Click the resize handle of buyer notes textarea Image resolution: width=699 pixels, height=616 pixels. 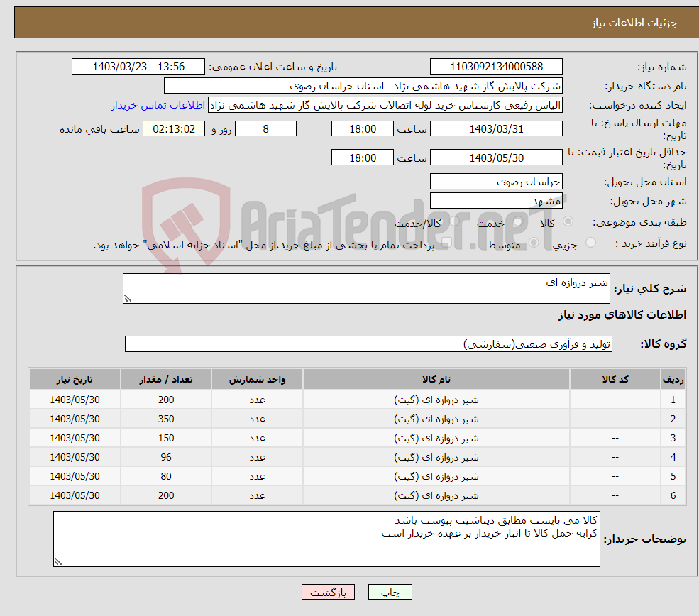point(58,562)
